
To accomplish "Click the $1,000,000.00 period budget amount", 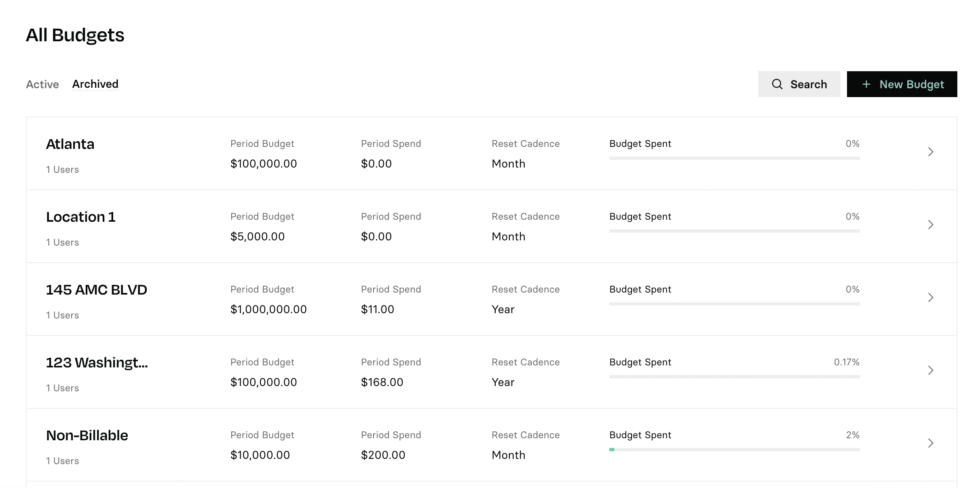I will pos(268,309).
